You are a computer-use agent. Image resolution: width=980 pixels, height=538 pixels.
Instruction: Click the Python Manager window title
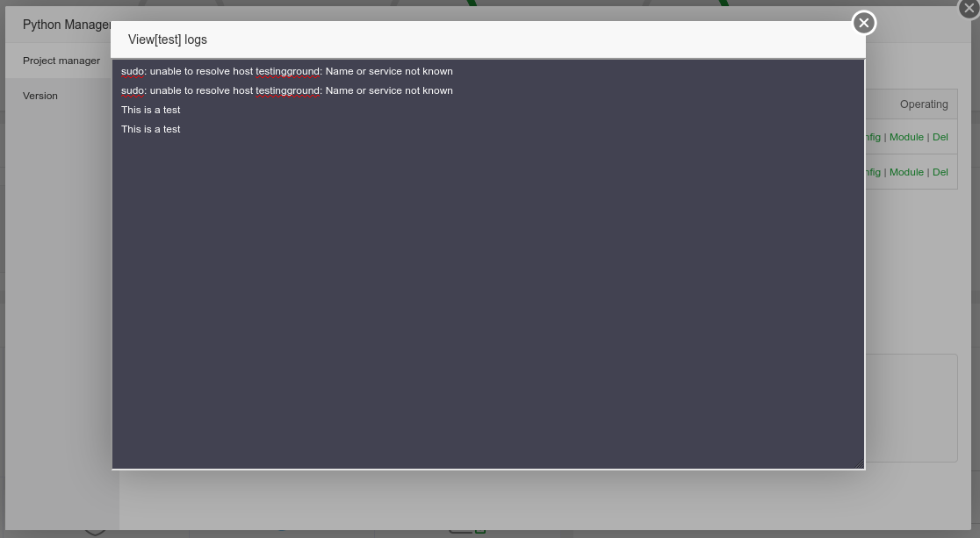(x=67, y=25)
